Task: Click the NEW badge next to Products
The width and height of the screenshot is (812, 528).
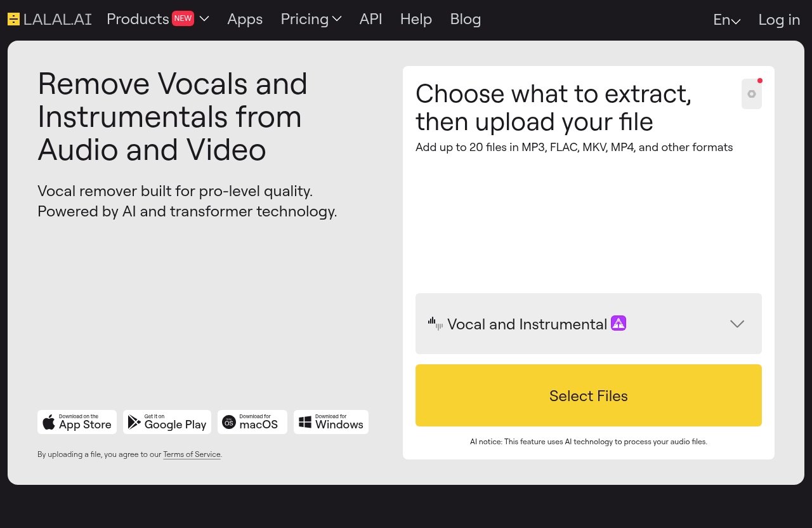Action: click(183, 18)
